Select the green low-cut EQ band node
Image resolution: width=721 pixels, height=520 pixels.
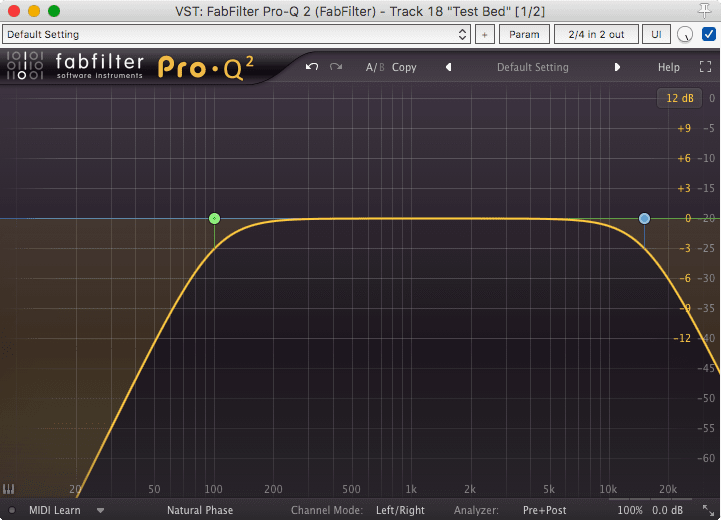[x=214, y=218]
